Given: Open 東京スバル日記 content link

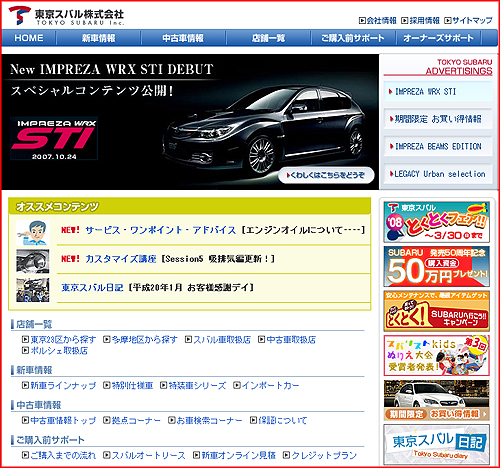Looking at the screenshot, I should tap(92, 287).
